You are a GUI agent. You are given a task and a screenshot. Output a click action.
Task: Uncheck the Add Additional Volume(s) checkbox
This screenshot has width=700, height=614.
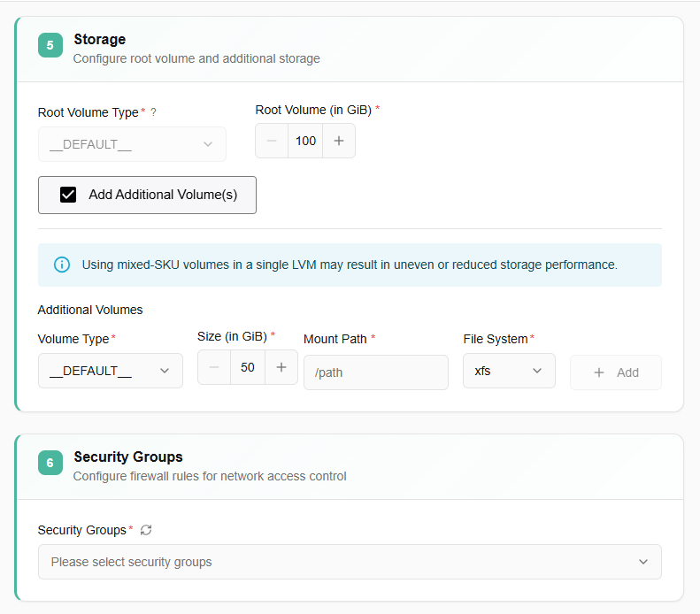click(x=68, y=195)
